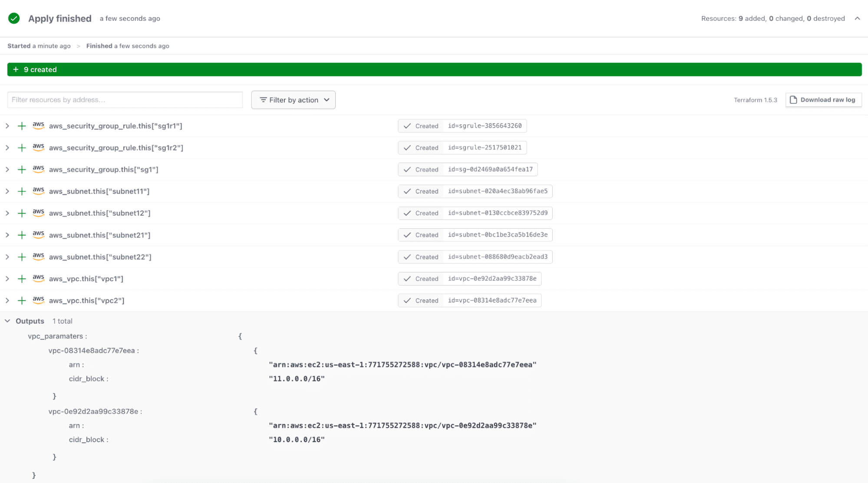
Task: Click the green checkmark Apply finished icon
Action: pyautogui.click(x=14, y=18)
